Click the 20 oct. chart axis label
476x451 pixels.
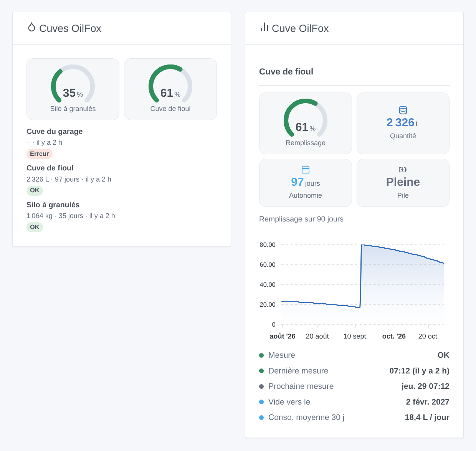(x=428, y=336)
